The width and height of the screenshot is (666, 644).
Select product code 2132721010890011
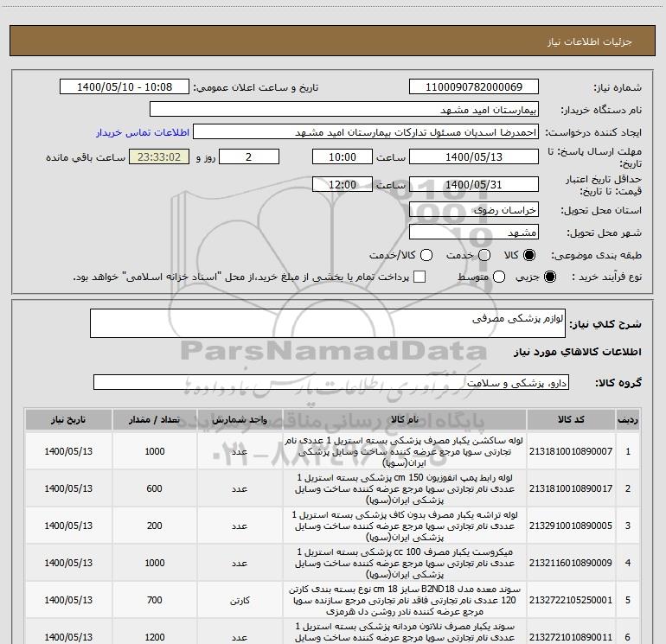pyautogui.click(x=571, y=637)
